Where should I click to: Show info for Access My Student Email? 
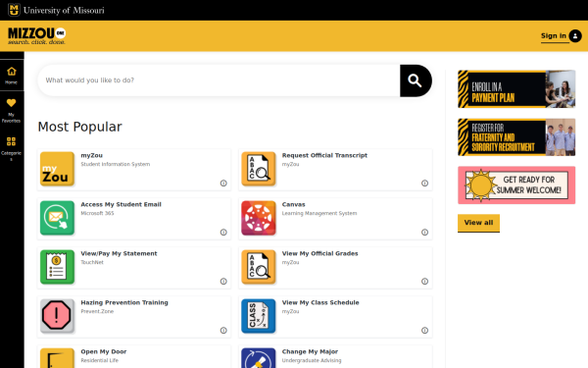click(223, 232)
